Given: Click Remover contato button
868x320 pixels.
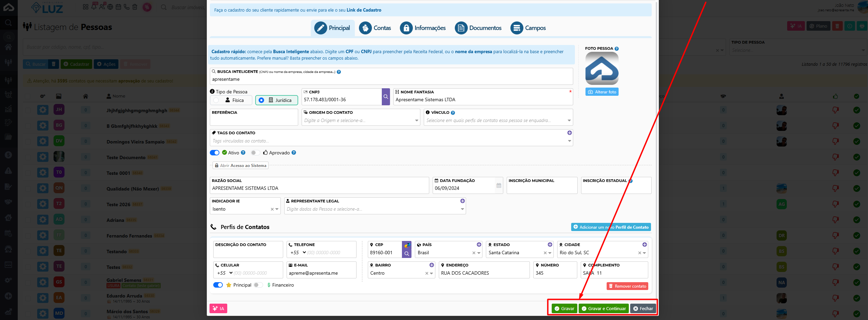Looking at the screenshot, I should click(x=627, y=286).
